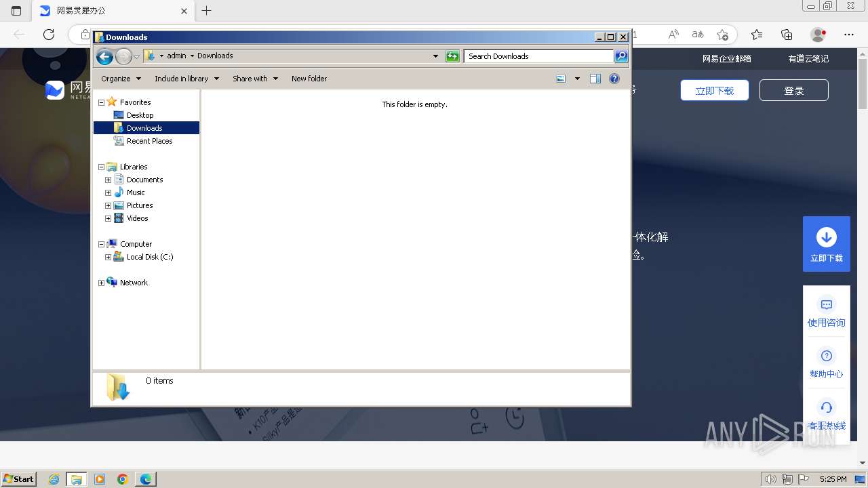Click the volume icon in system tray
The width and height of the screenshot is (868, 488).
(x=771, y=479)
